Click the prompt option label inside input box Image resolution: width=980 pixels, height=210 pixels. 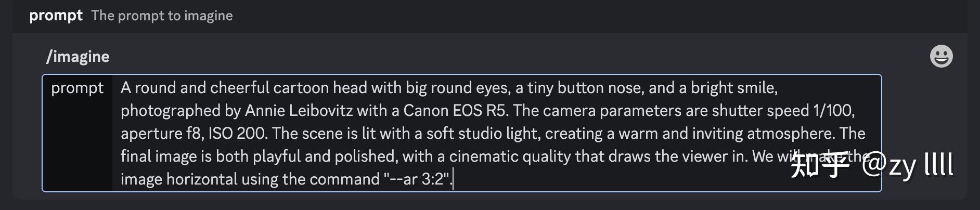pos(78,88)
